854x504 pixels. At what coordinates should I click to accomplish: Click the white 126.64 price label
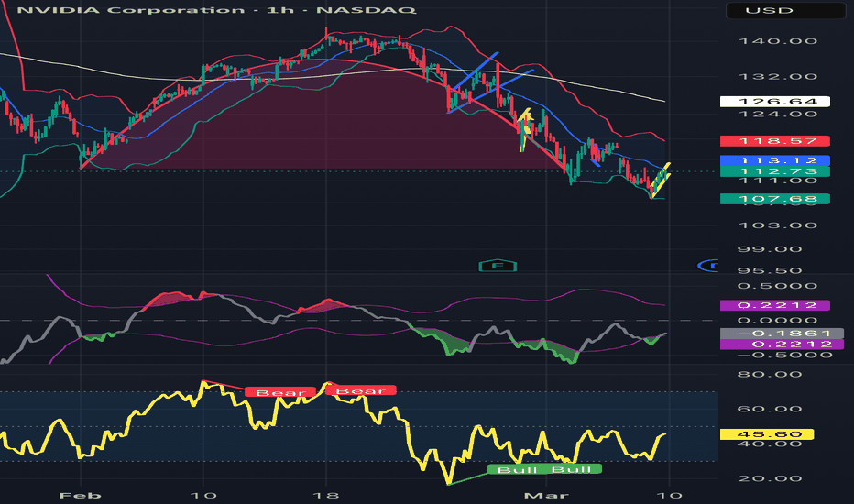tap(774, 102)
